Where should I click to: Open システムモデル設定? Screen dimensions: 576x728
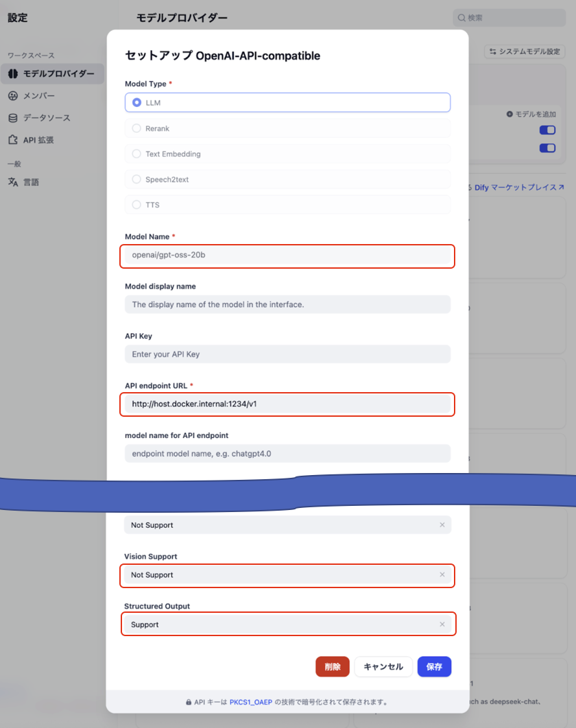tap(525, 51)
